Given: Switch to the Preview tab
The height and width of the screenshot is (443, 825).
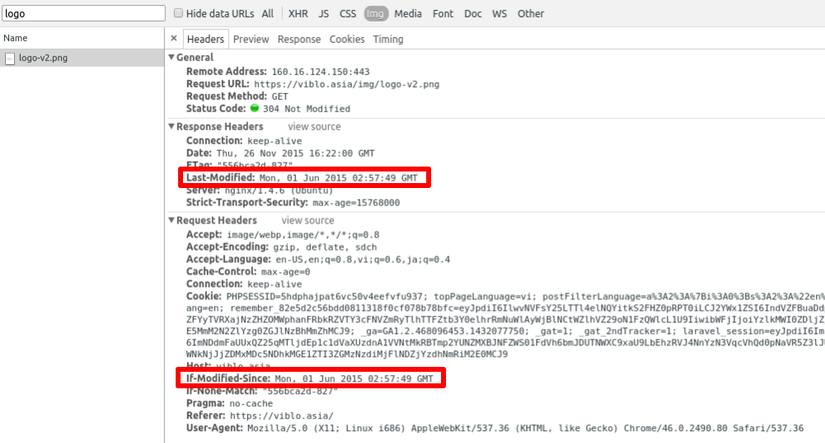Looking at the screenshot, I should (x=251, y=39).
